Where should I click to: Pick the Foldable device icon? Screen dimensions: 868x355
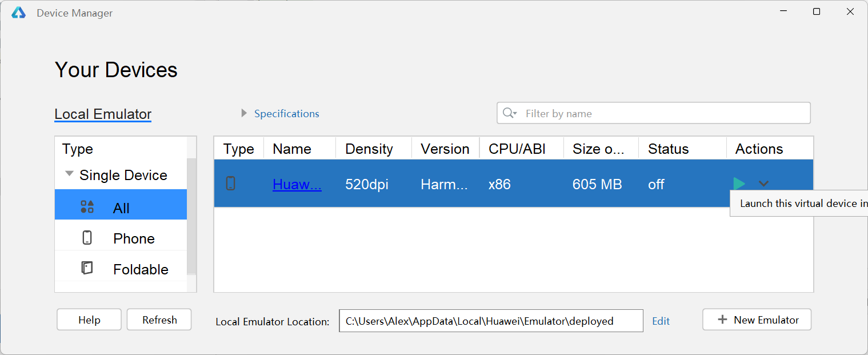(87, 268)
